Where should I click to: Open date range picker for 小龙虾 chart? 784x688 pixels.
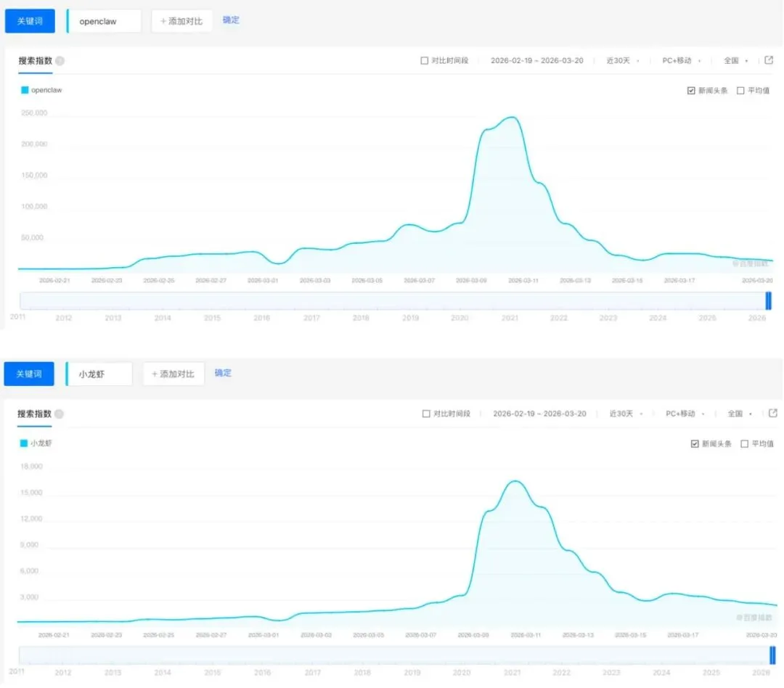[x=539, y=414]
